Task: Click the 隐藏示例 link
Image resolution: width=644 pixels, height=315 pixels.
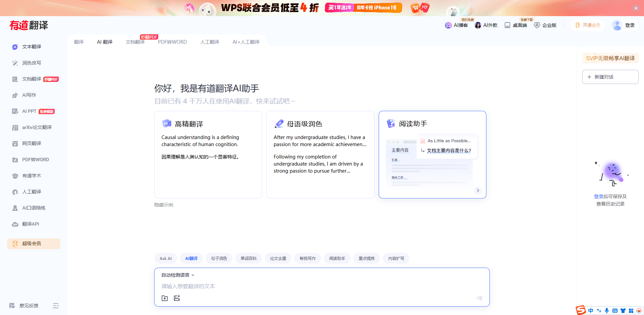Action: (163, 205)
